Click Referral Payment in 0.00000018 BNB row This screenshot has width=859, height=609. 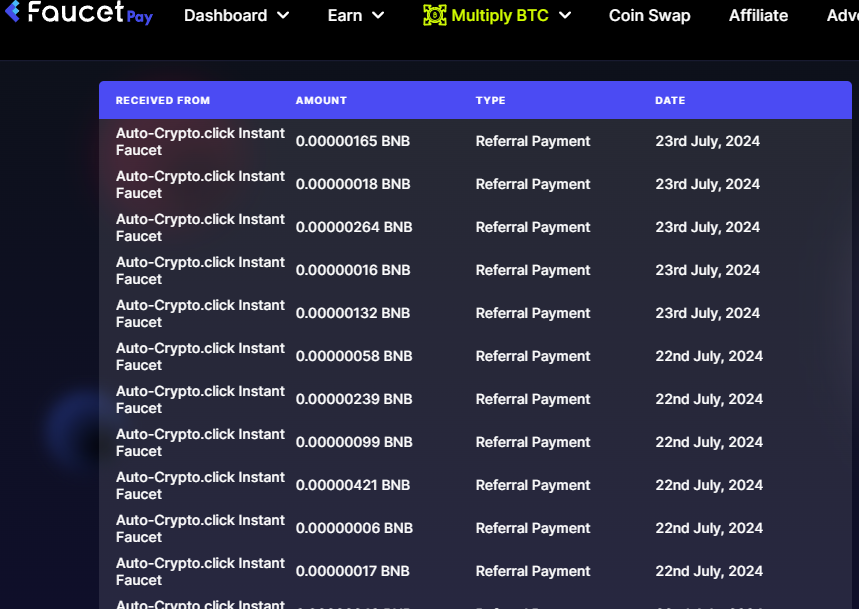coord(533,184)
